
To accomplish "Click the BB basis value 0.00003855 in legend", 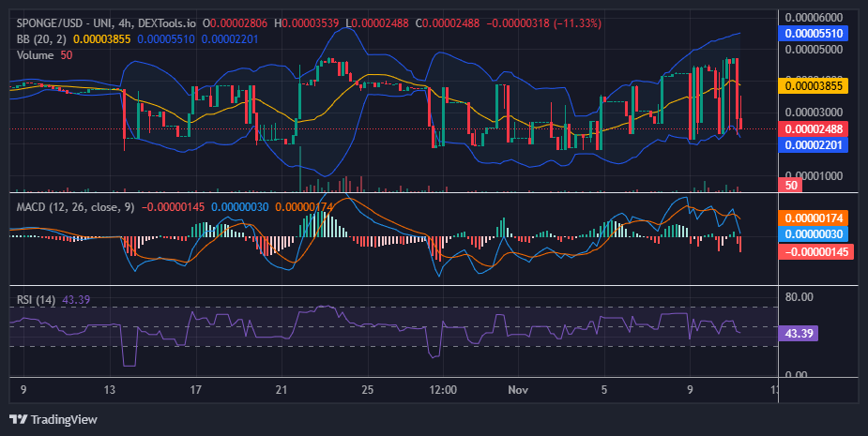I will coord(102,39).
